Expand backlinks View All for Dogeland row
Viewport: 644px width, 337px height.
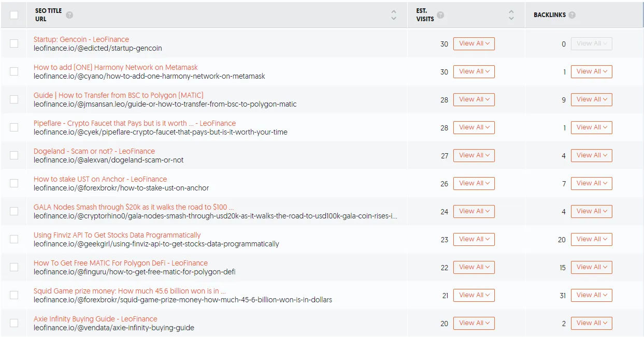click(x=592, y=155)
